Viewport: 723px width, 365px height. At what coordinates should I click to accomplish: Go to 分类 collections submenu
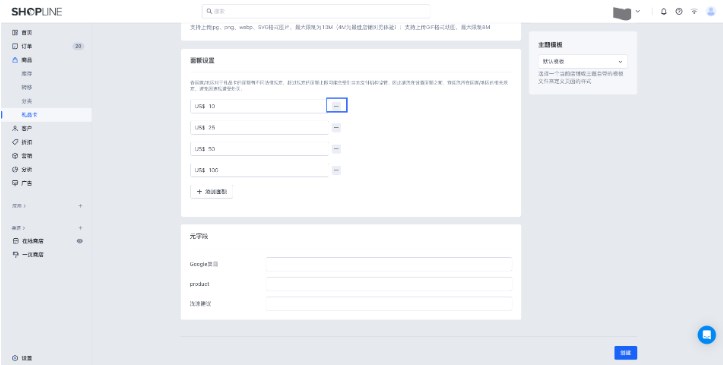pos(26,101)
